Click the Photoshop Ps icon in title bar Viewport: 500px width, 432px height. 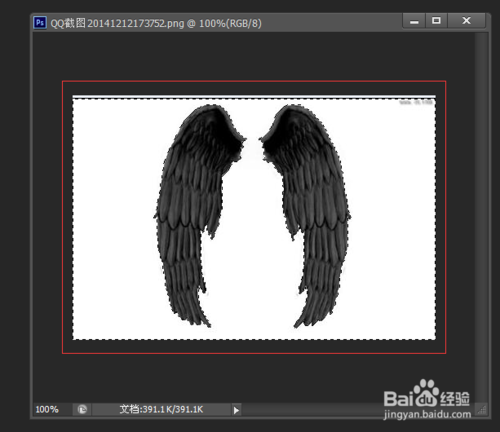tap(40, 23)
